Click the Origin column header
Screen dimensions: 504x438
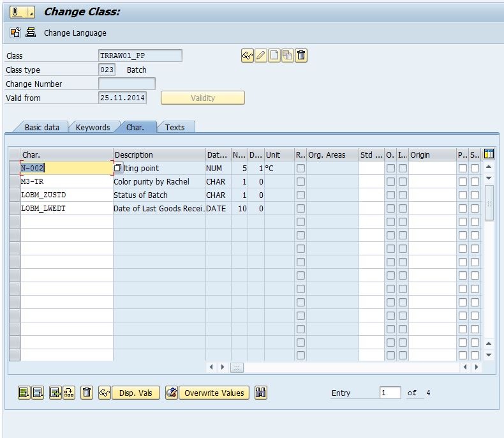[433, 155]
